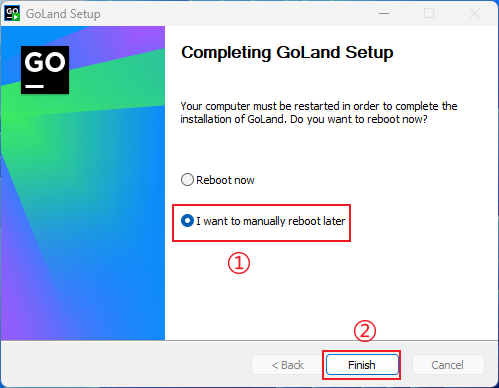499x388 pixels.
Task: Click the restart-required message paragraph
Action: pos(319,113)
